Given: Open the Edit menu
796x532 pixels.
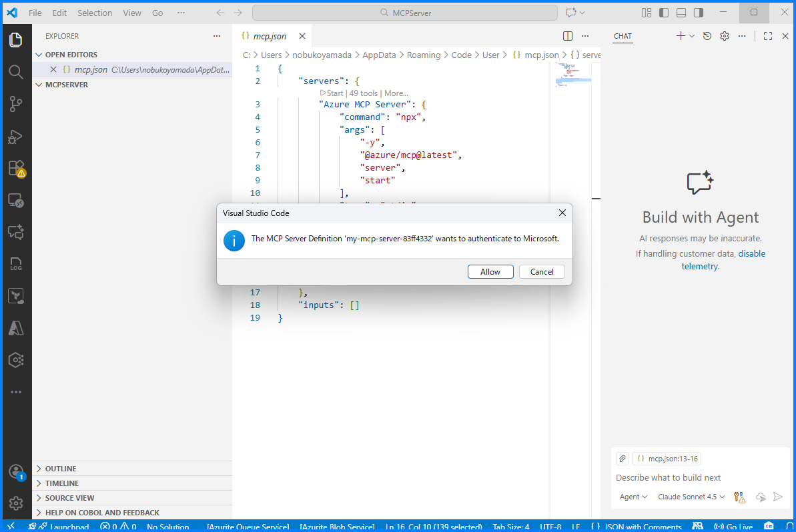Looking at the screenshot, I should click(x=59, y=13).
